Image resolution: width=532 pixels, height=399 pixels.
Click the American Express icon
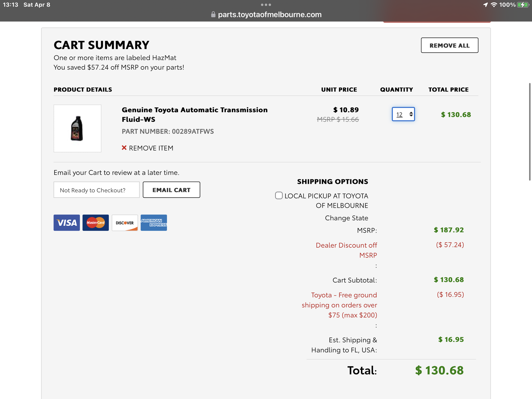click(x=154, y=223)
